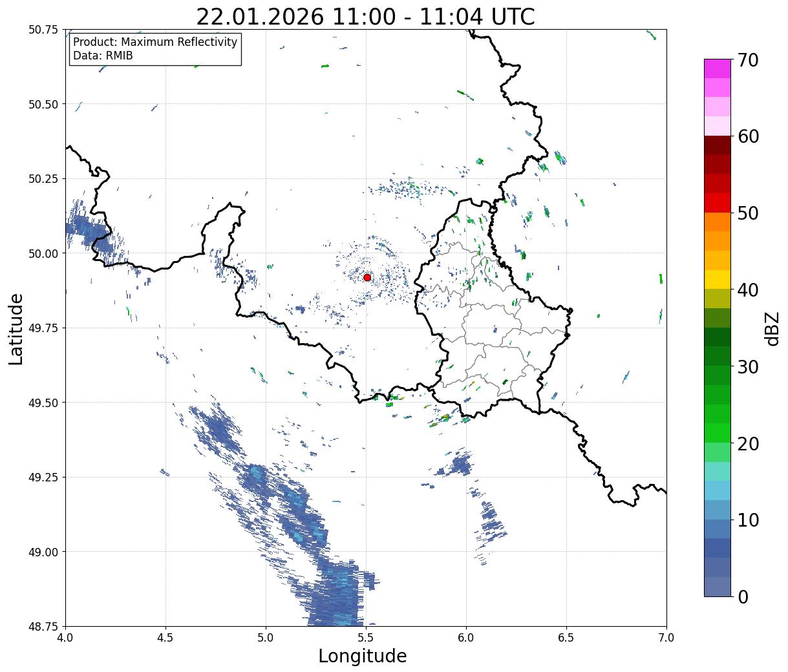
Task: Click the 'Product: Maximum Reflectivity' legend text
Action: click(x=155, y=42)
